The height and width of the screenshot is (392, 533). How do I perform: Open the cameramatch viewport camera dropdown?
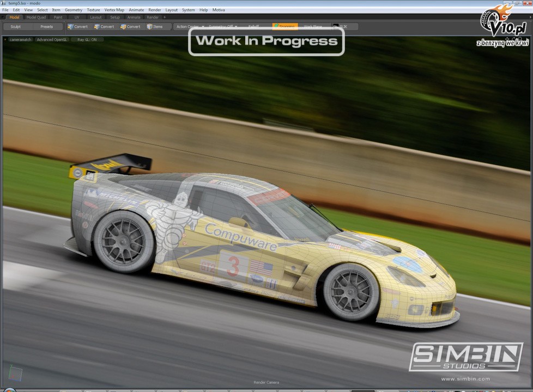coord(20,40)
